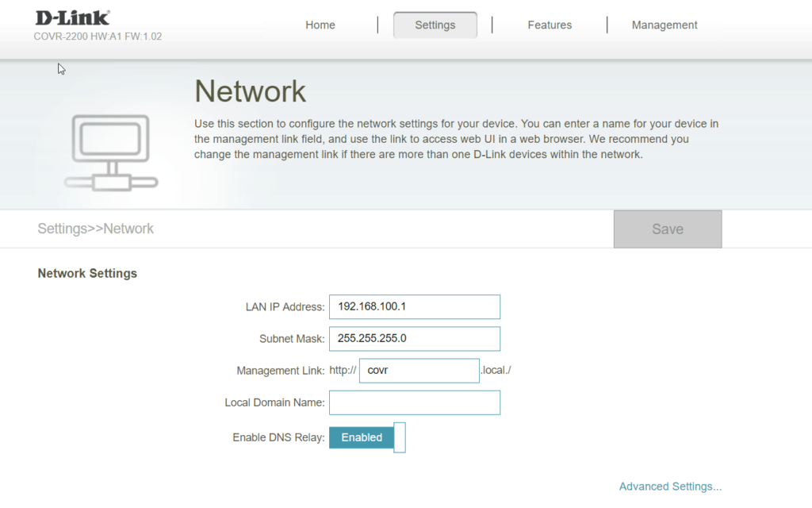Switch to the Features tab

click(x=550, y=25)
